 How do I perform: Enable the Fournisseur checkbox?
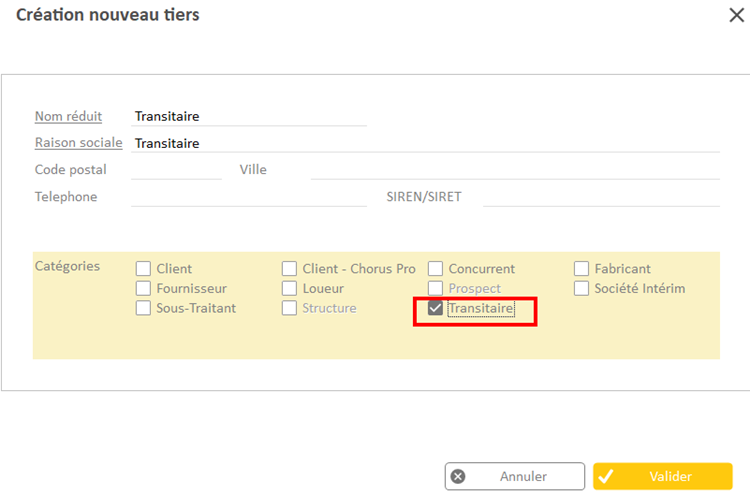[144, 289]
